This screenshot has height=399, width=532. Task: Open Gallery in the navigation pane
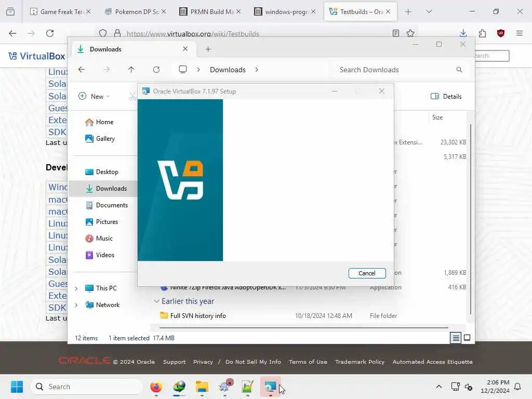click(x=100, y=138)
